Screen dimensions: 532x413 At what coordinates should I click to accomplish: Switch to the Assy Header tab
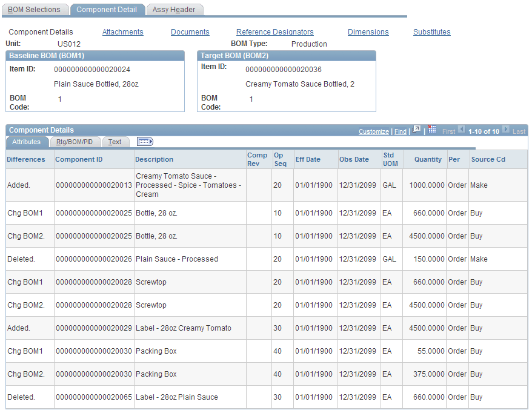click(x=173, y=10)
